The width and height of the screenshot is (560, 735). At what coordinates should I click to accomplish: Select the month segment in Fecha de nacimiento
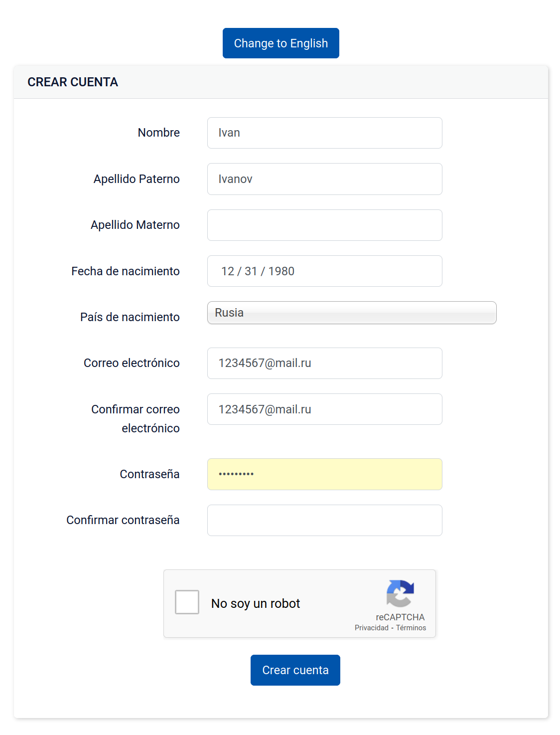(x=228, y=271)
